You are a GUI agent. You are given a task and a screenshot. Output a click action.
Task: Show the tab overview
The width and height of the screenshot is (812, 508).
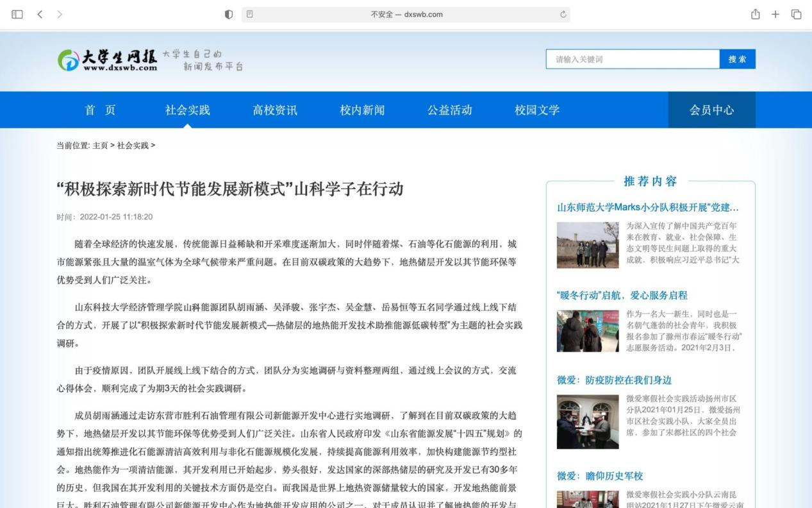click(x=796, y=14)
